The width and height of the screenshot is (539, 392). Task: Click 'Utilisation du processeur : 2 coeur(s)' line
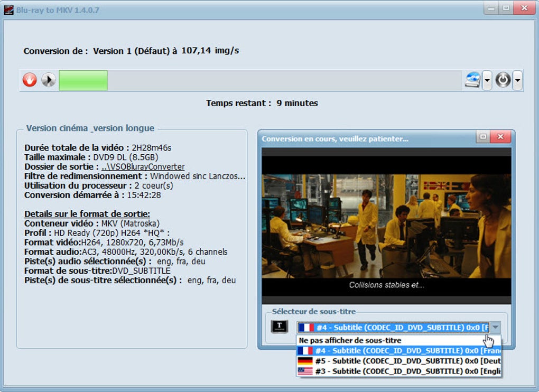point(99,185)
